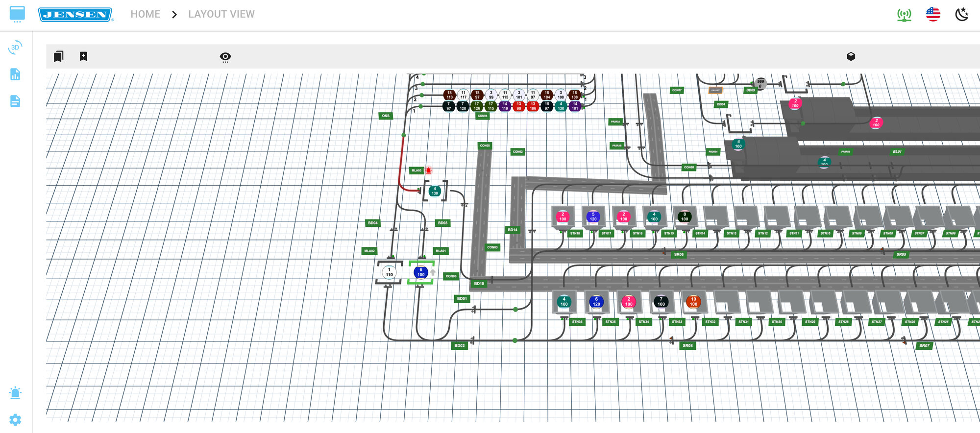The image size is (980, 433).
Task: Click the 3D cube icon in toolbar
Action: click(851, 57)
